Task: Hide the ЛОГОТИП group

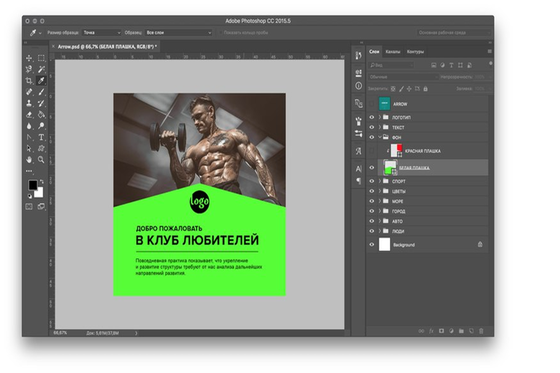Action: coord(372,117)
